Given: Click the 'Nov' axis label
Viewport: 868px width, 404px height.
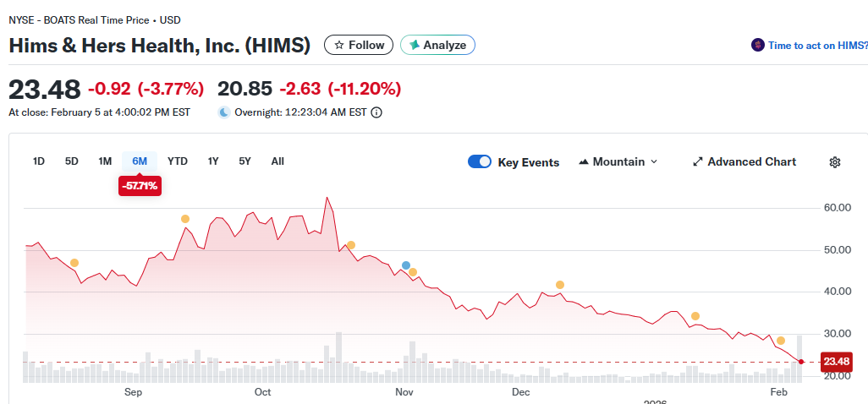Looking at the screenshot, I should tap(404, 392).
